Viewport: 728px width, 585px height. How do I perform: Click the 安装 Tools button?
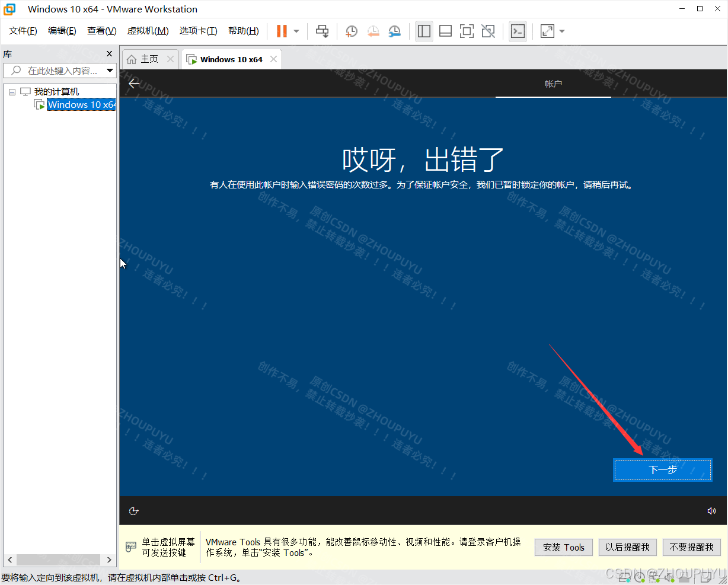[564, 547]
